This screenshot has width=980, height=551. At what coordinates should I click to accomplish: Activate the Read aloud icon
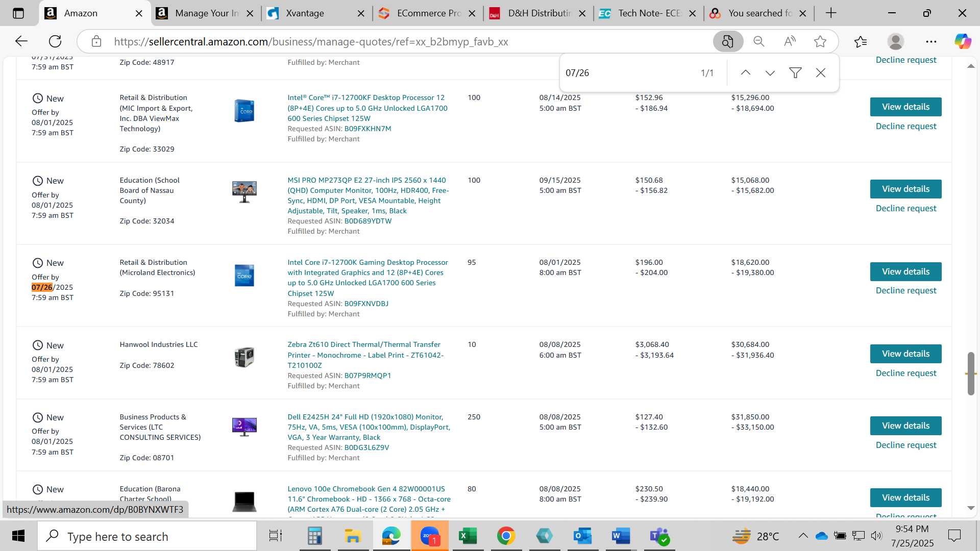coord(790,41)
